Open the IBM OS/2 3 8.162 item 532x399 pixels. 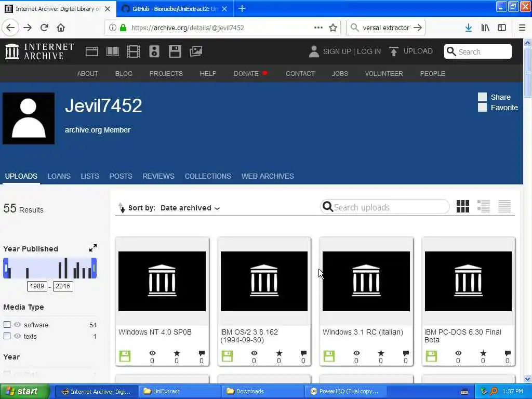(x=264, y=301)
